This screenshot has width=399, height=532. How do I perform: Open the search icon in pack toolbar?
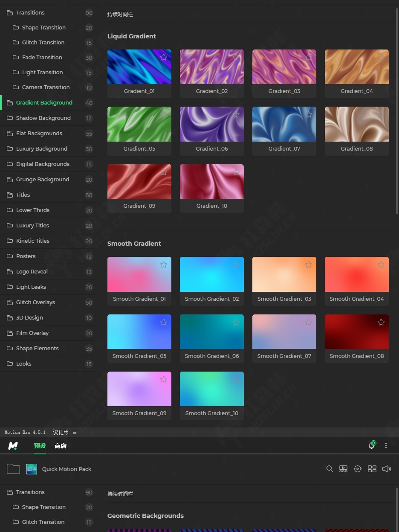coord(330,469)
